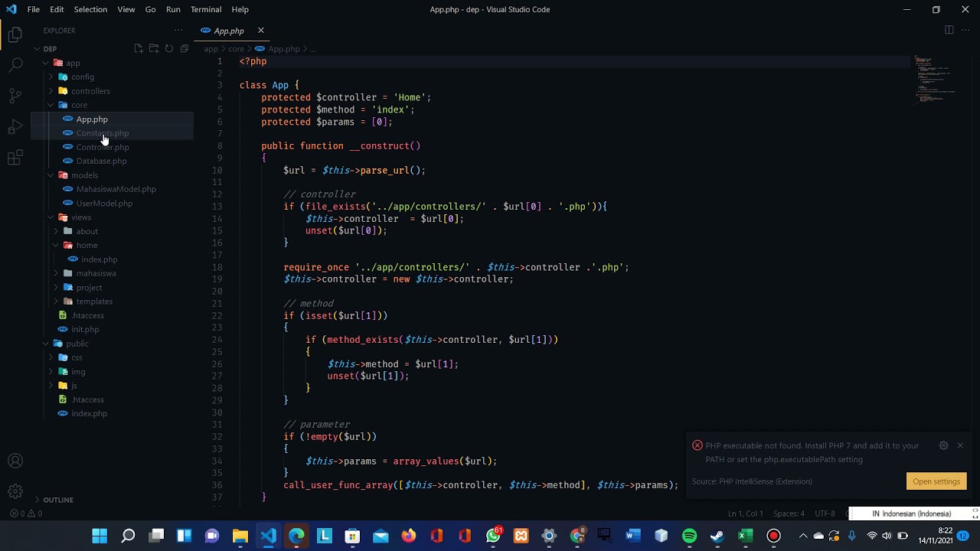Open WhatsApp from taskbar
Viewport: 980px width, 551px height.
tap(493, 536)
